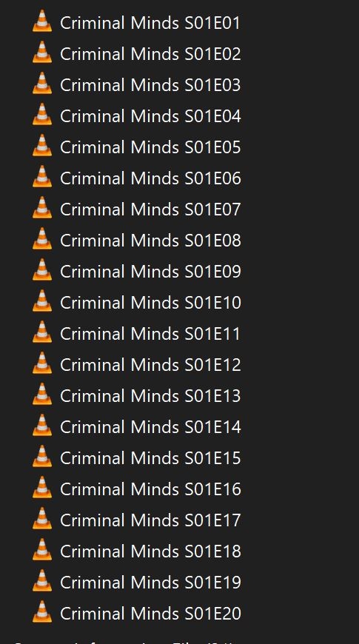Viewport: 359px width, 644px height.
Task: Select VLC cone icon for S01E10
Action: pyautogui.click(x=42, y=301)
